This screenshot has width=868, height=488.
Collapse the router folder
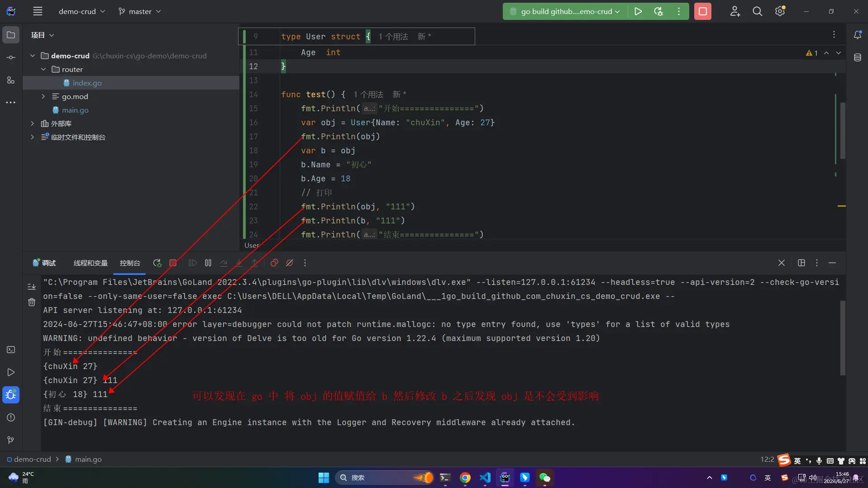pyautogui.click(x=43, y=69)
